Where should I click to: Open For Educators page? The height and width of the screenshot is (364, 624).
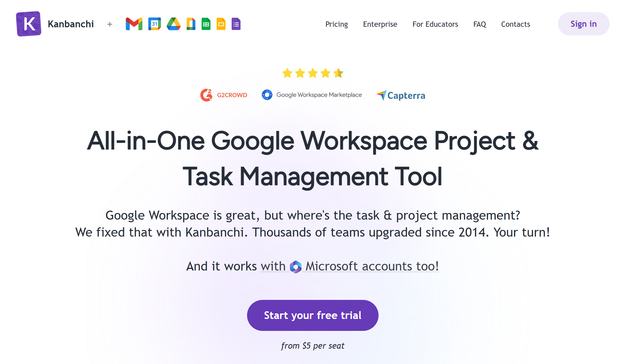pos(435,24)
